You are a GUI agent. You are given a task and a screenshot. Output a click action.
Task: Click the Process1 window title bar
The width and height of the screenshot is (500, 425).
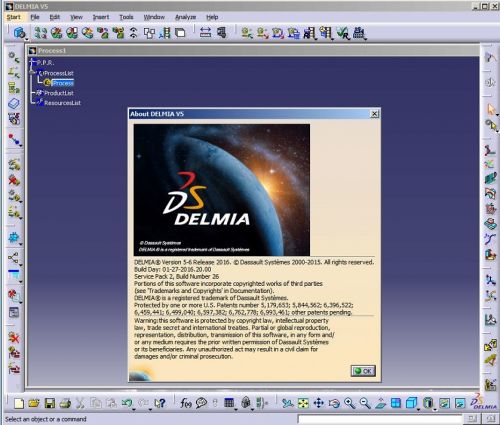point(253,51)
